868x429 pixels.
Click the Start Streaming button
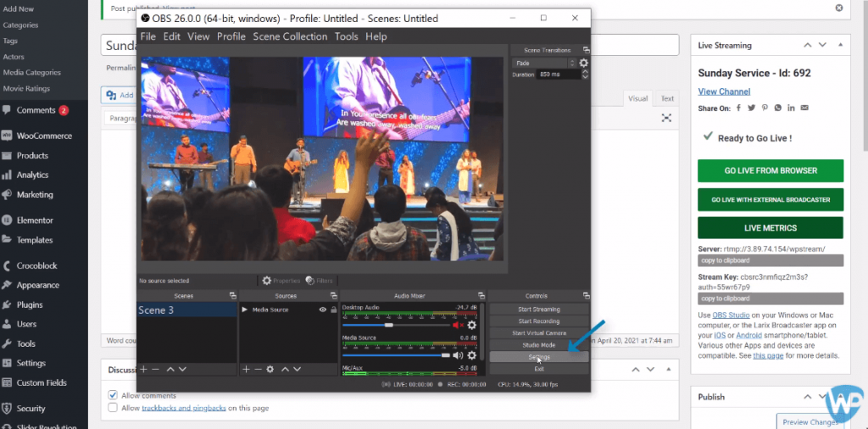click(538, 309)
